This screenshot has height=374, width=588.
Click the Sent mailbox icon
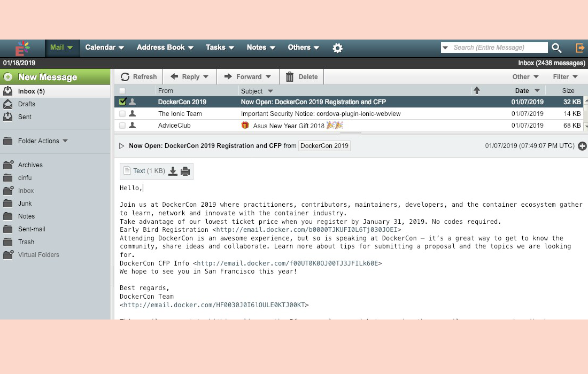7,116
